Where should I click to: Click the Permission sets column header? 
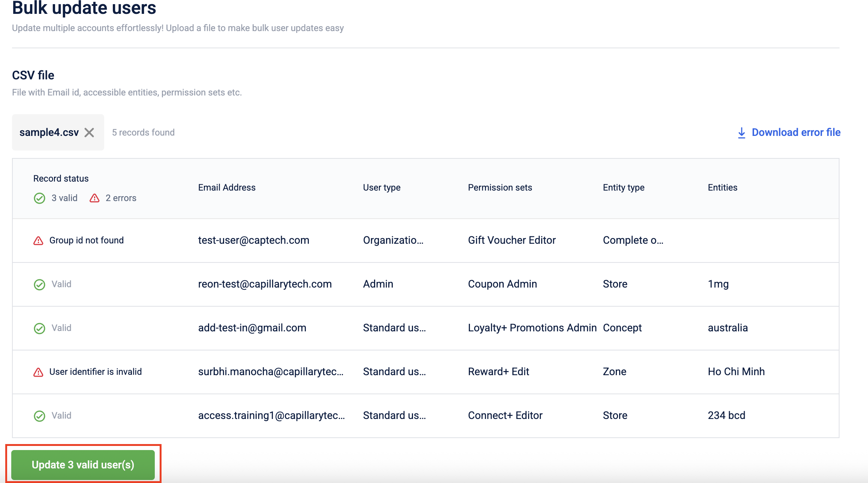tap(500, 188)
